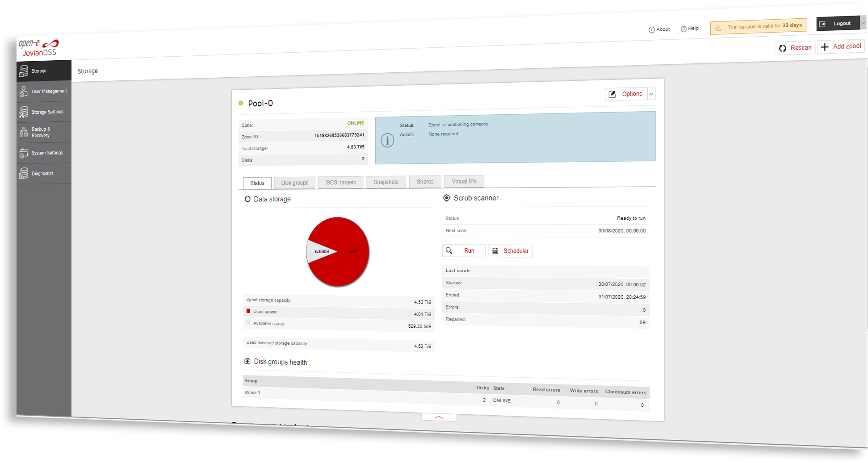The width and height of the screenshot is (868, 463).
Task: Open System Settings in sidebar
Action: (x=44, y=153)
